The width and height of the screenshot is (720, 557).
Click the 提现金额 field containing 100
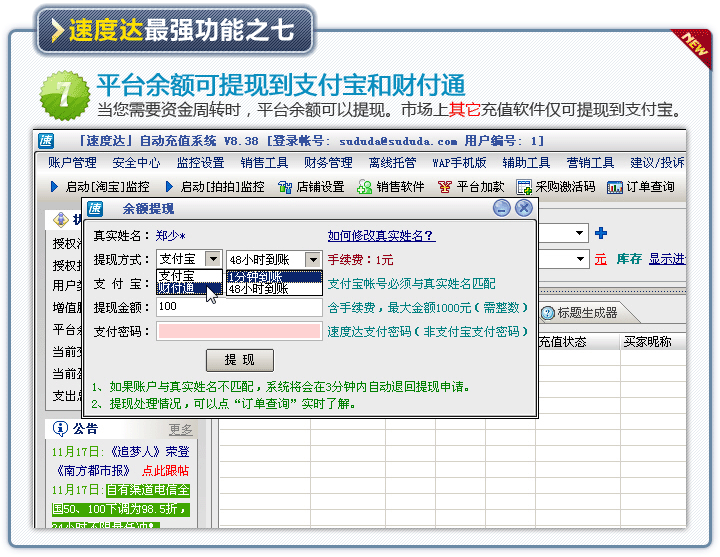[x=239, y=307]
